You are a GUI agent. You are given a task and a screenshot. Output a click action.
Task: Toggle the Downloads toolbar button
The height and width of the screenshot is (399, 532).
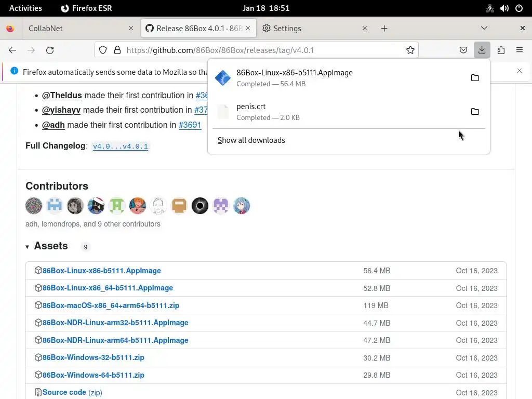(x=482, y=50)
